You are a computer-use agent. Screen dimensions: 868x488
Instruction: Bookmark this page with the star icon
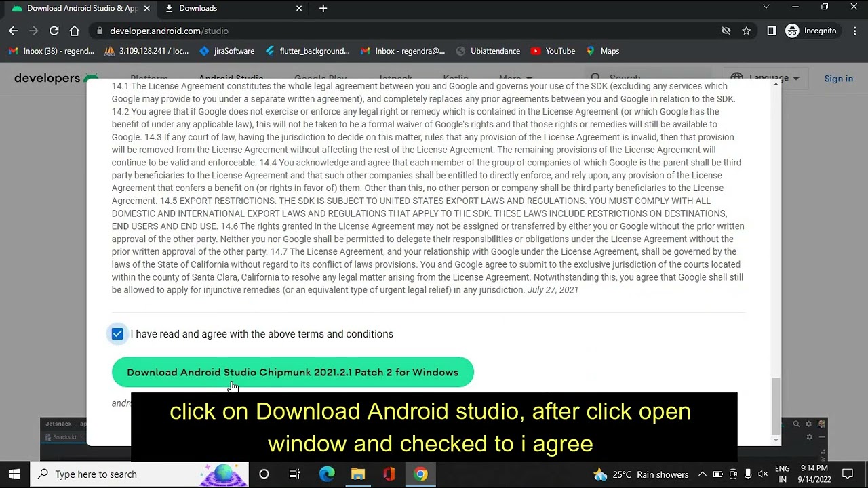747,30
